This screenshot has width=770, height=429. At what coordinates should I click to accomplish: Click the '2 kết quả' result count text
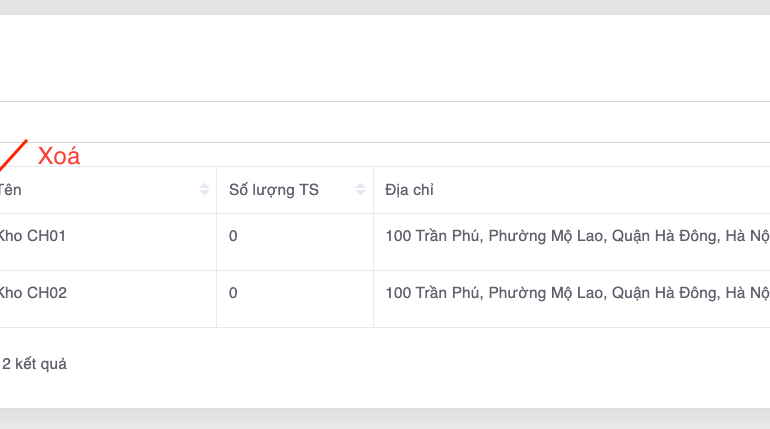pyautogui.click(x=34, y=364)
